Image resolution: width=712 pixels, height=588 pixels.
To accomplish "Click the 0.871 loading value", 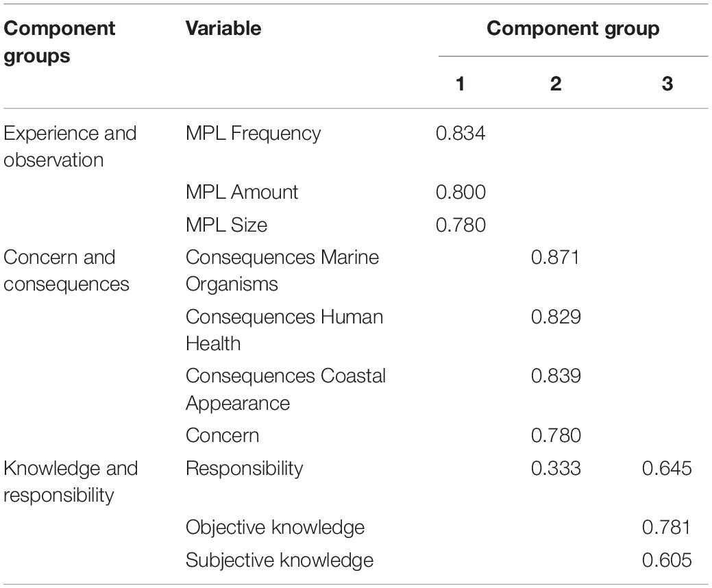I will click(555, 258).
